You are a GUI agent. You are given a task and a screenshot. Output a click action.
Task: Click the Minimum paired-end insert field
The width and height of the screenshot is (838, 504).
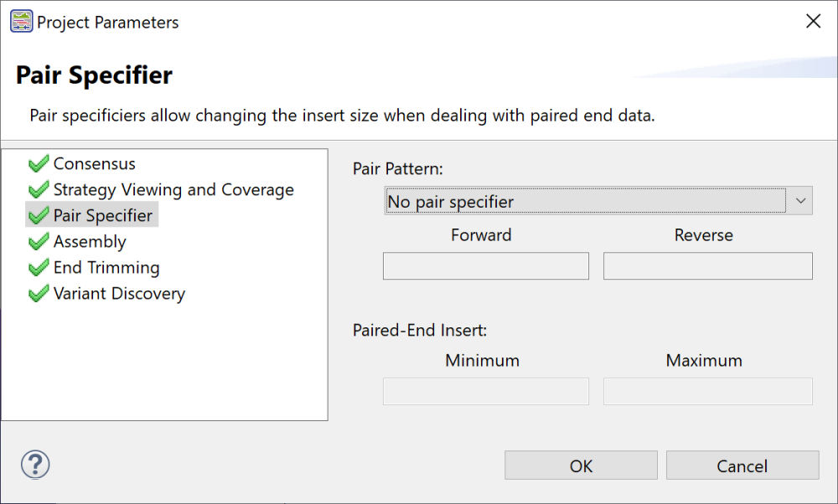tap(486, 391)
